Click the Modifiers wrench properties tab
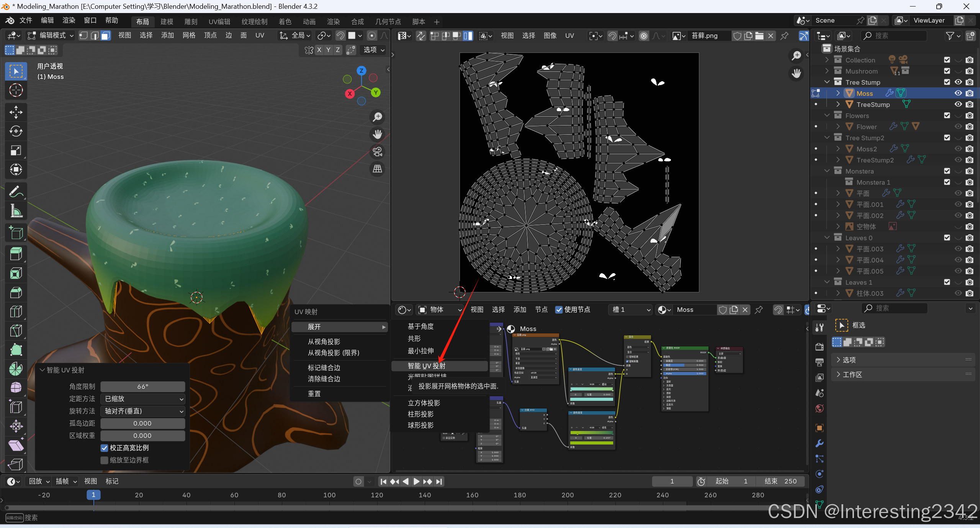This screenshot has width=980, height=528. [x=819, y=443]
